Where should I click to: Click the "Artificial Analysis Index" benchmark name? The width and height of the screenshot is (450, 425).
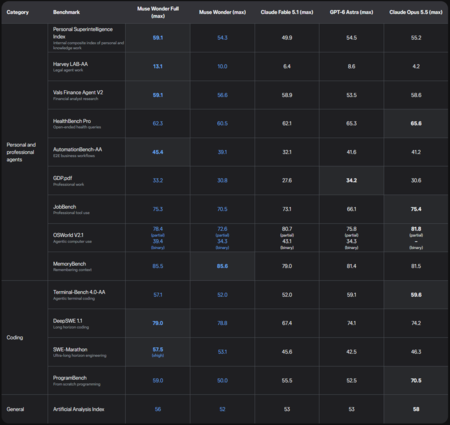coord(78,409)
